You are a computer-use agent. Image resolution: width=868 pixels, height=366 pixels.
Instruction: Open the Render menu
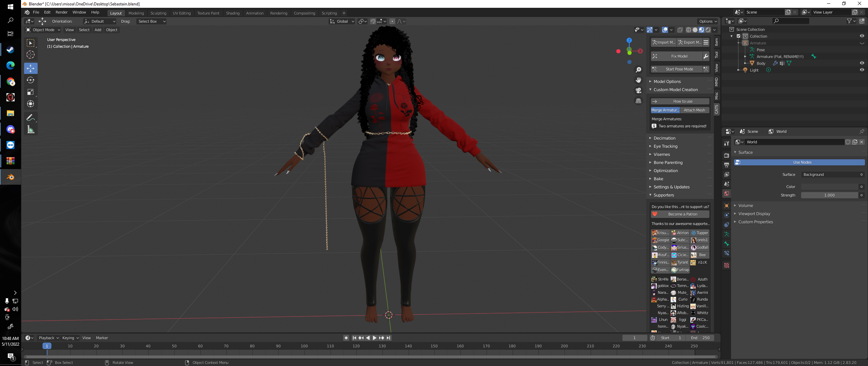61,12
